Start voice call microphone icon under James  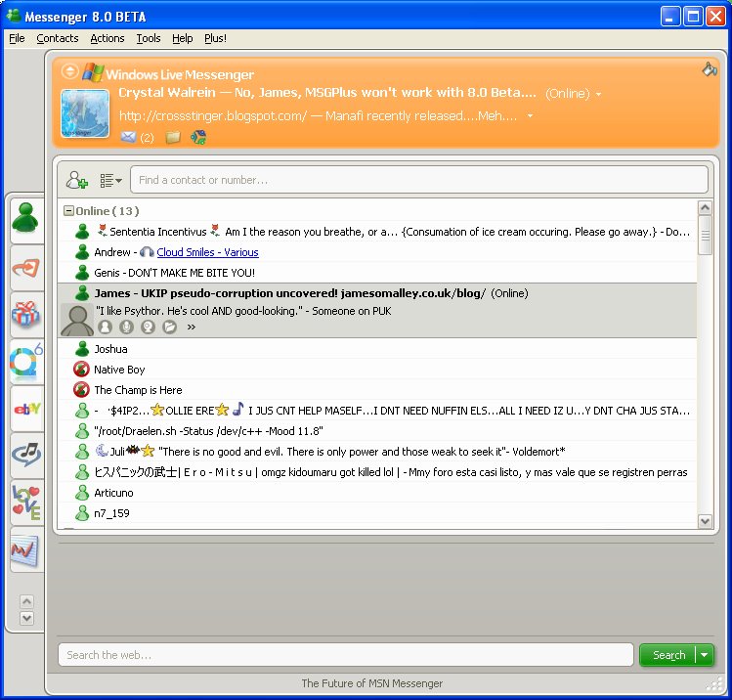(126, 327)
